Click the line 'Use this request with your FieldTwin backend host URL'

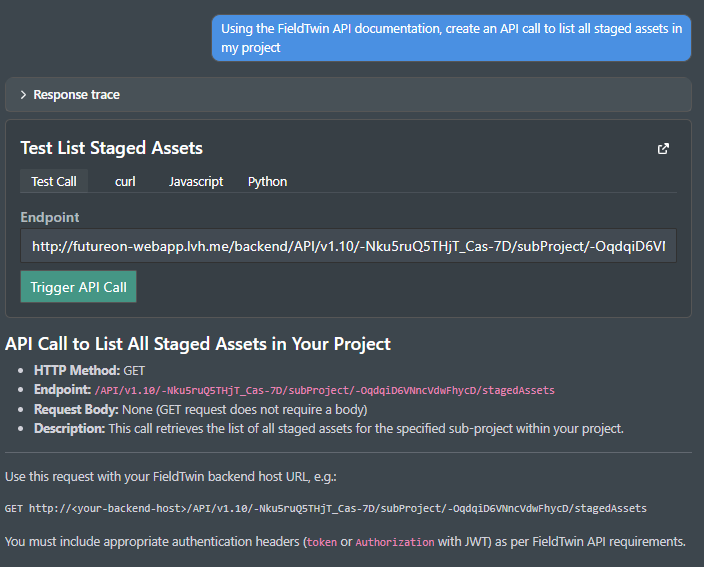(171, 476)
